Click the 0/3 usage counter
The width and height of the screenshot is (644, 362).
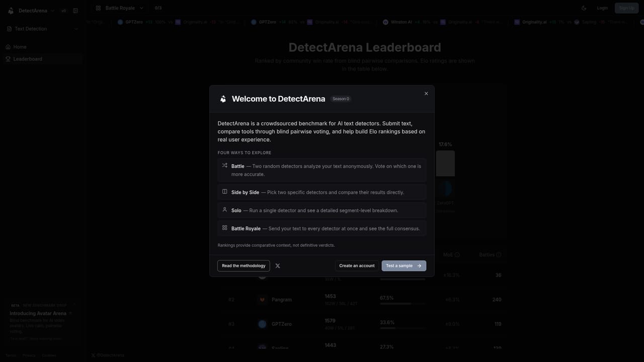point(158,8)
